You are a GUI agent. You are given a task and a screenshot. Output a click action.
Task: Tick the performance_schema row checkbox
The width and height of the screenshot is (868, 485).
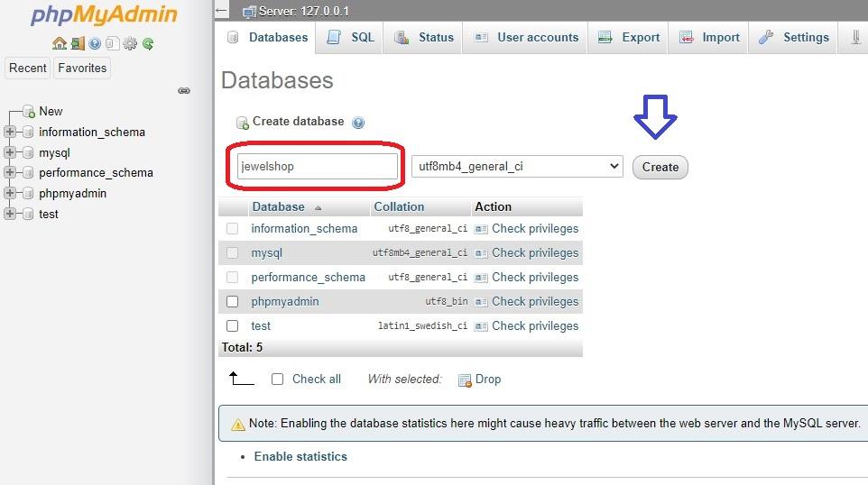coord(233,277)
